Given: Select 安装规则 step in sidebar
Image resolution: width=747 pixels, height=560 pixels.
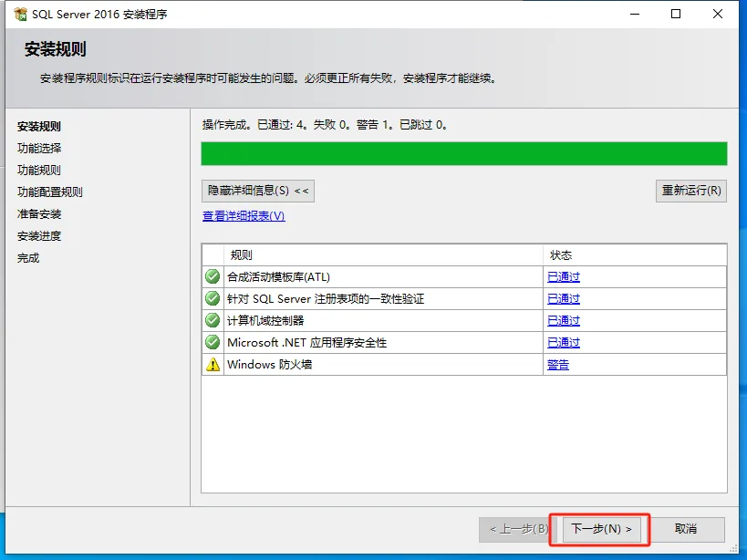Looking at the screenshot, I should click(39, 126).
